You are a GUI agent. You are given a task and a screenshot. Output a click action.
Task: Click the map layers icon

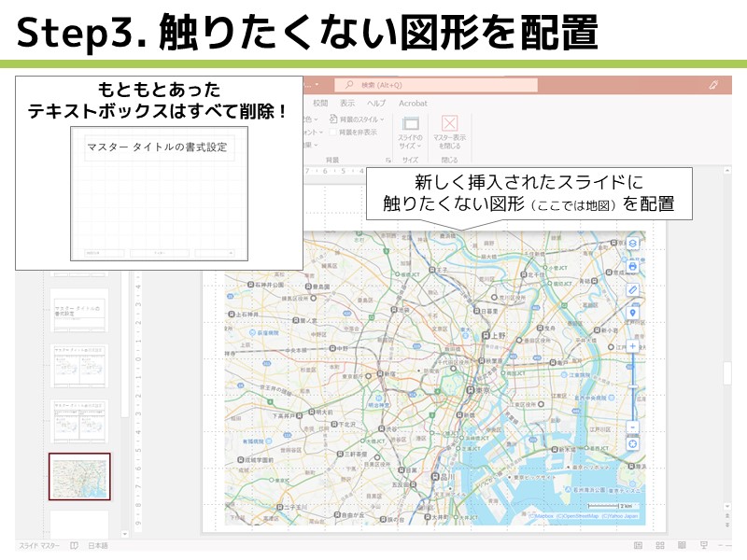(x=632, y=244)
